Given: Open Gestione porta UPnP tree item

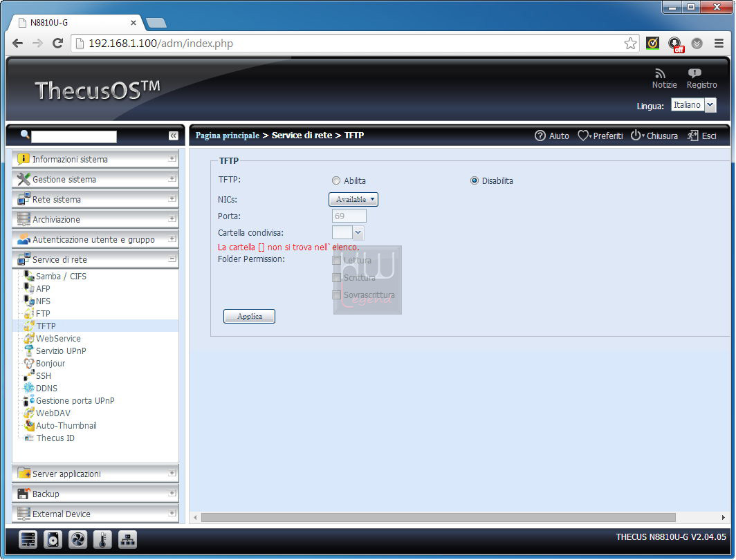Looking at the screenshot, I should [x=75, y=400].
